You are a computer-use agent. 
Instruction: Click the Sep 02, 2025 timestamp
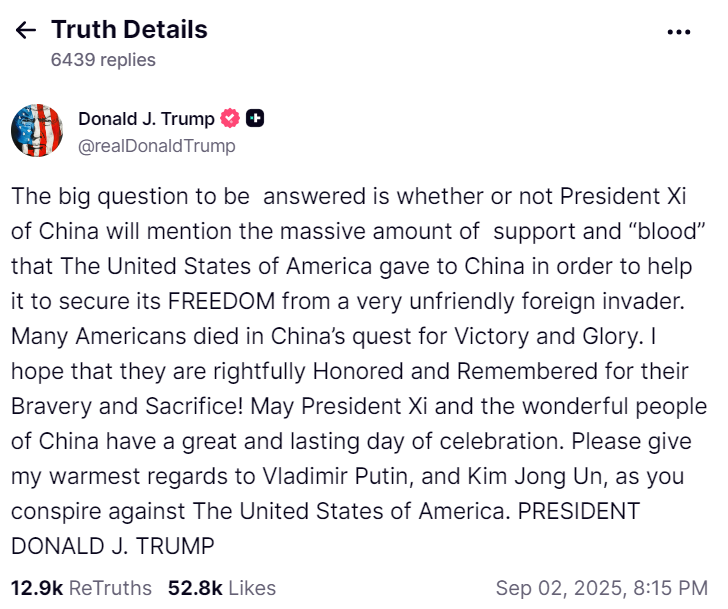coord(602,588)
